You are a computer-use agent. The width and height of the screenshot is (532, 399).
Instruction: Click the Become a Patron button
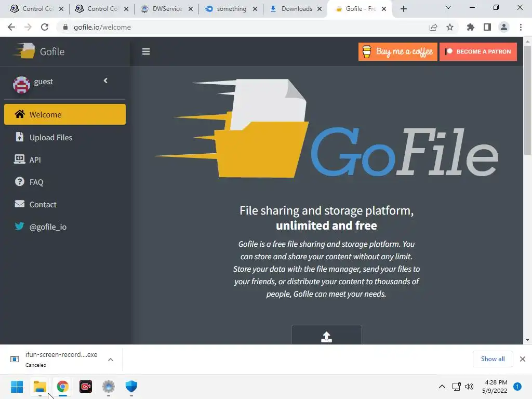(x=478, y=51)
